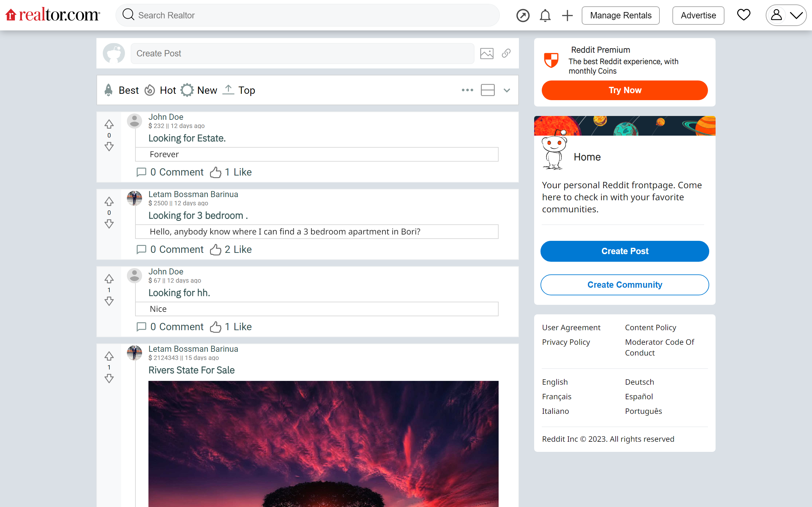Open saved favorites heart icon
The image size is (812, 507).
coord(743,15)
